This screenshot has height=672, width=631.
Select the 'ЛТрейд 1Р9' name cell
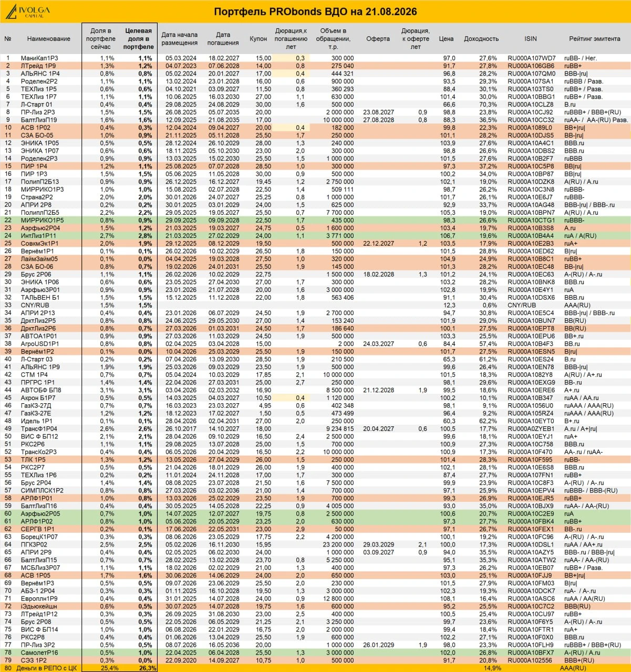38,66
